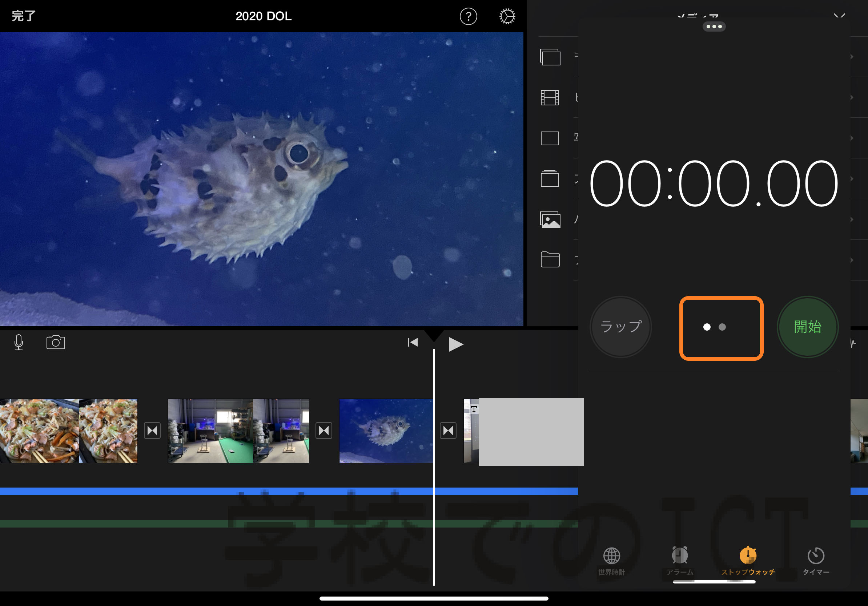Tap transition icon after food clip
The image size is (868, 606).
152,431
